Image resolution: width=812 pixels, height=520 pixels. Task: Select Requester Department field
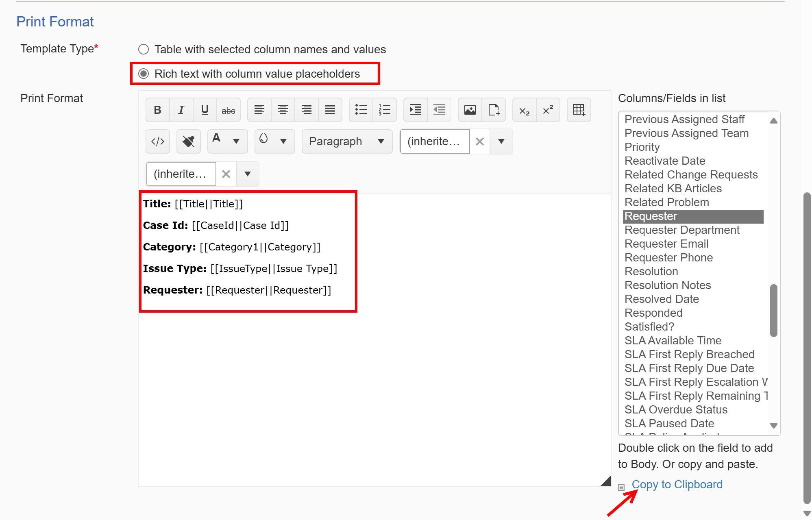tap(693, 230)
